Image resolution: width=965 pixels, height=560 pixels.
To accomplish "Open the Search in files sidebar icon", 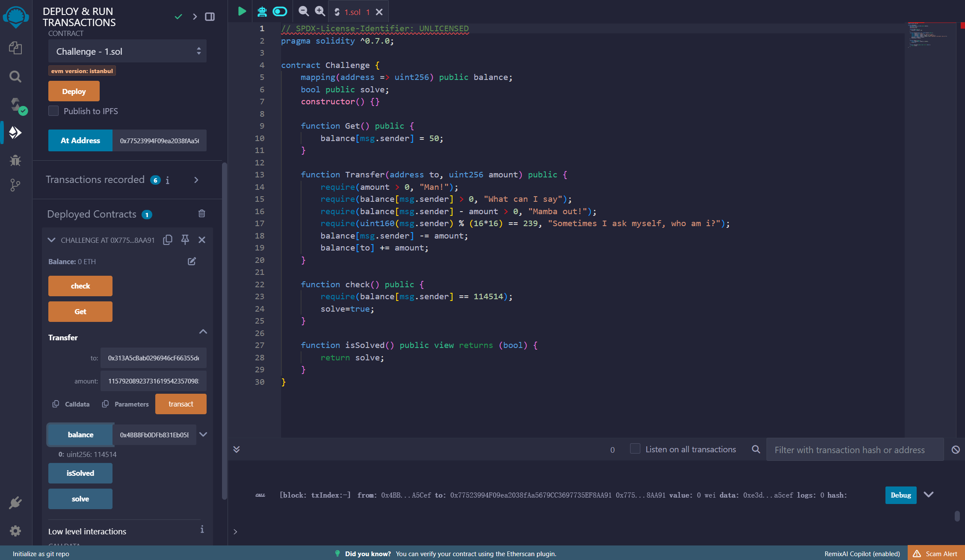I will click(15, 77).
